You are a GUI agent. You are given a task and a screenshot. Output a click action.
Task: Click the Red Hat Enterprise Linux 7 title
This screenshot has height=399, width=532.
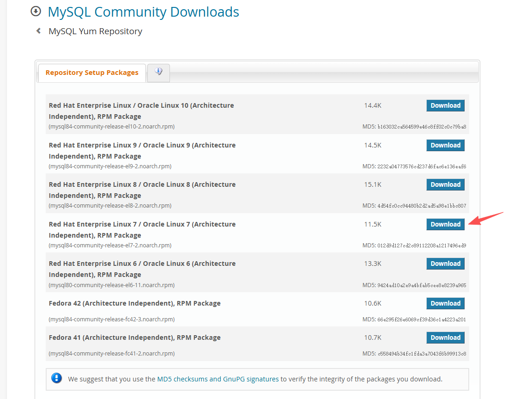pyautogui.click(x=142, y=230)
